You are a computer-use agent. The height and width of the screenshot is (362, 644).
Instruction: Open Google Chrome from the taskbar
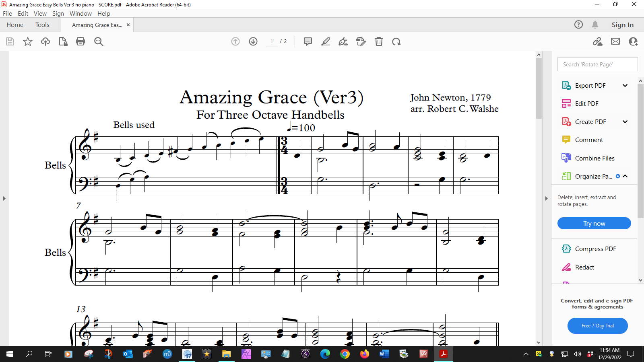click(345, 354)
